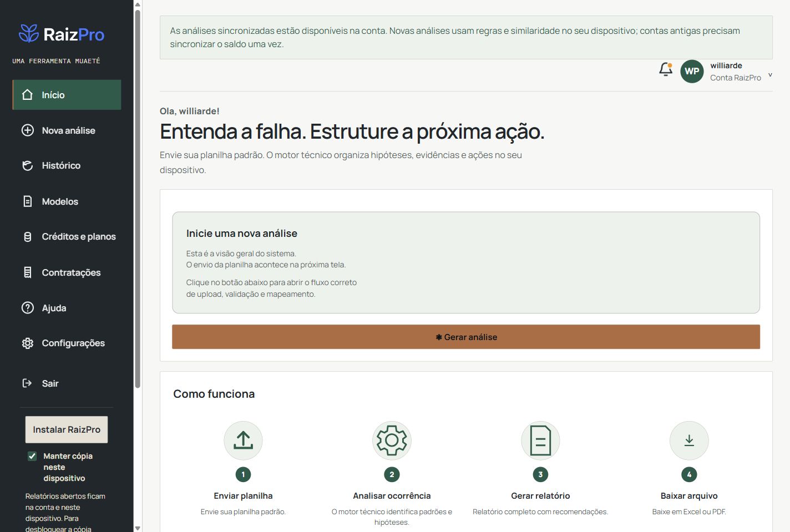Uncheck Manter cópia neste dispositivo checkbox
Screen dimensions: 790x532
click(x=32, y=456)
